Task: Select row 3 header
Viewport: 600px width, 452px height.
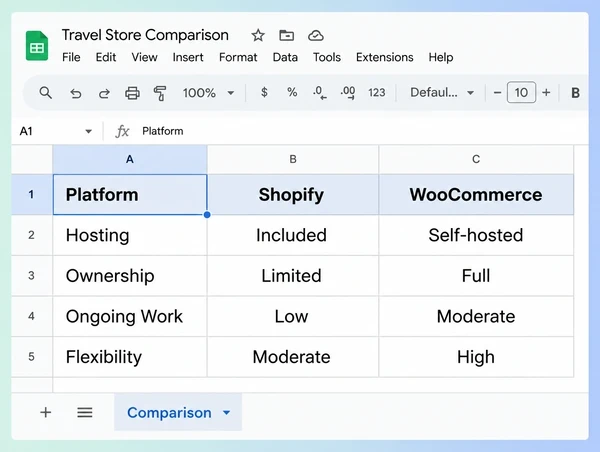Action: pos(32,276)
